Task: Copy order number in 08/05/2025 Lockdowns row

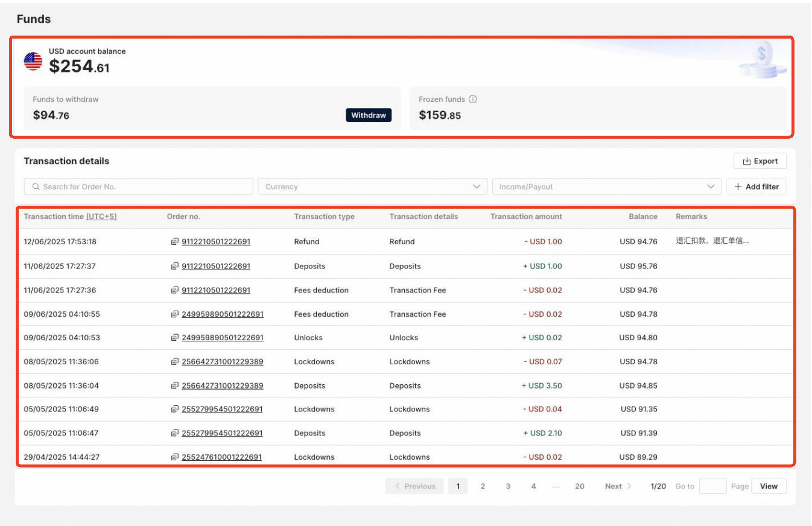Action: tap(175, 362)
